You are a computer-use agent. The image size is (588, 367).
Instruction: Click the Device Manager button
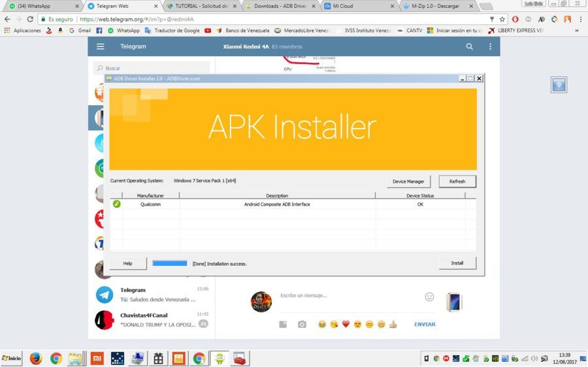coord(408,182)
